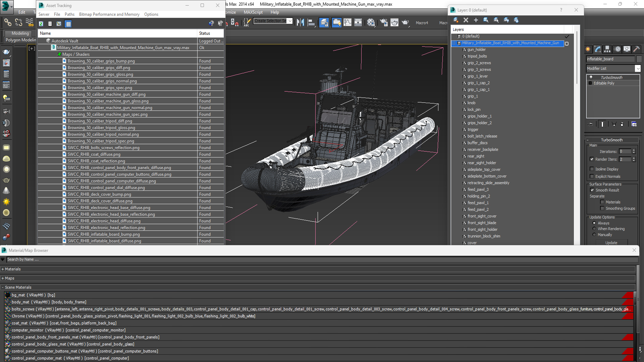
Task: Click the Create New Layer icon
Action: 456,20
